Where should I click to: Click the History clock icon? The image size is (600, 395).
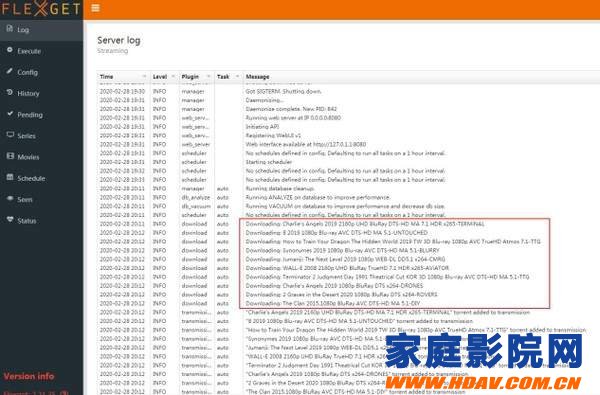point(10,92)
